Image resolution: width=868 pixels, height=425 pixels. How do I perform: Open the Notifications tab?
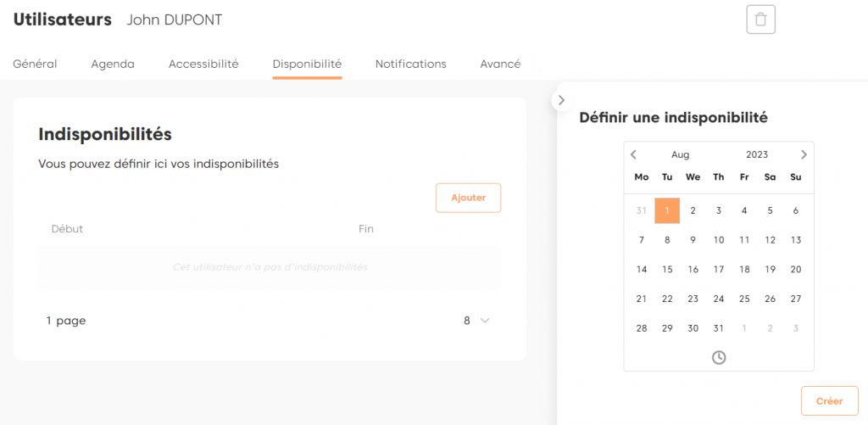410,64
